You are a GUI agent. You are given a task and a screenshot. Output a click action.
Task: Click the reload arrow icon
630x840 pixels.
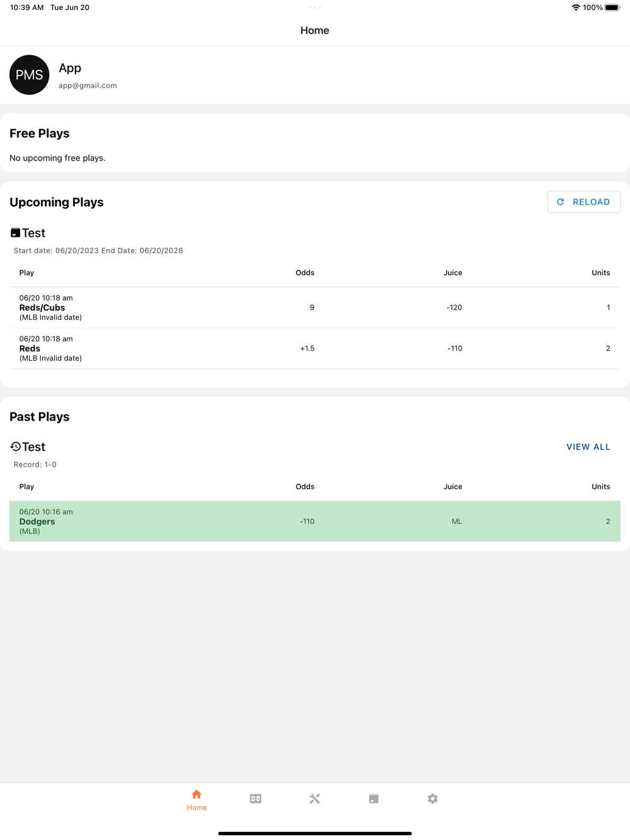click(560, 202)
